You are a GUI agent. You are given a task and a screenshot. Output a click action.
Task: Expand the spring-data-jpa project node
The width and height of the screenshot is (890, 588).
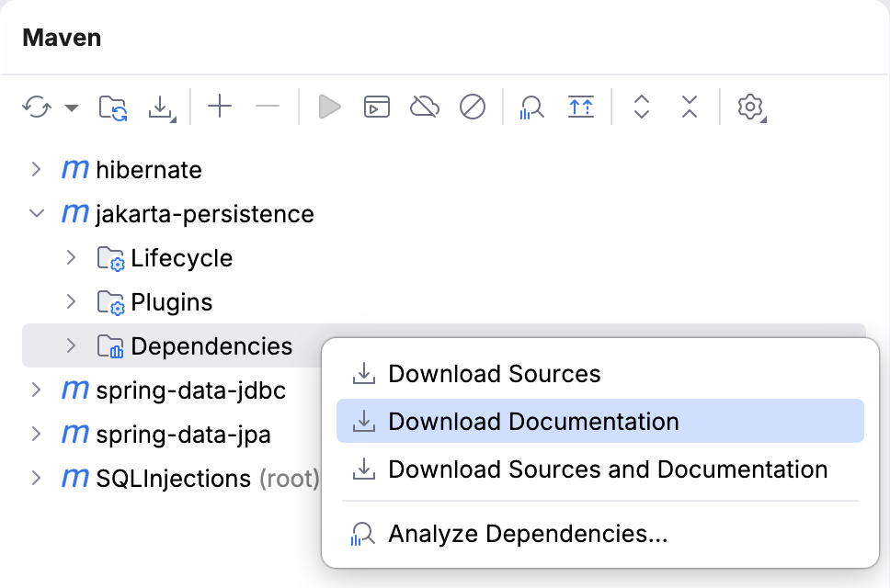(x=37, y=434)
